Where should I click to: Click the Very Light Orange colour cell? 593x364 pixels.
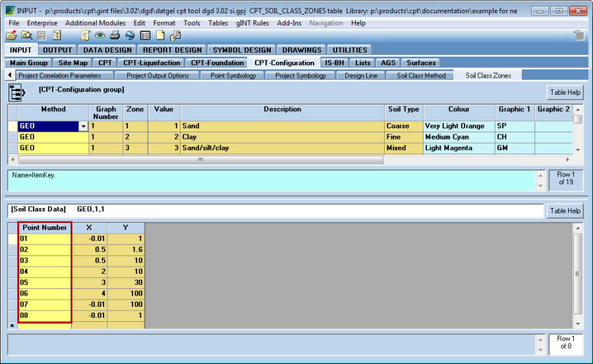[x=459, y=126]
